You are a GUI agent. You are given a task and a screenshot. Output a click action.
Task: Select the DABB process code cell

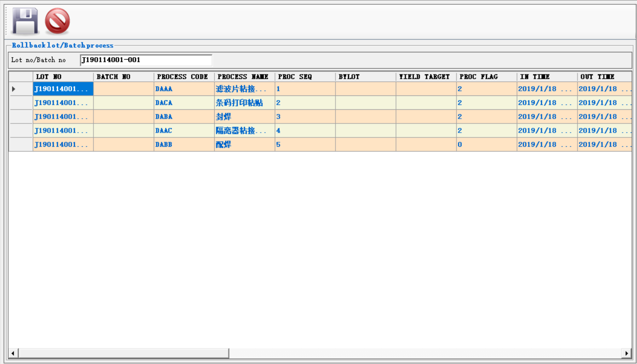click(x=184, y=145)
